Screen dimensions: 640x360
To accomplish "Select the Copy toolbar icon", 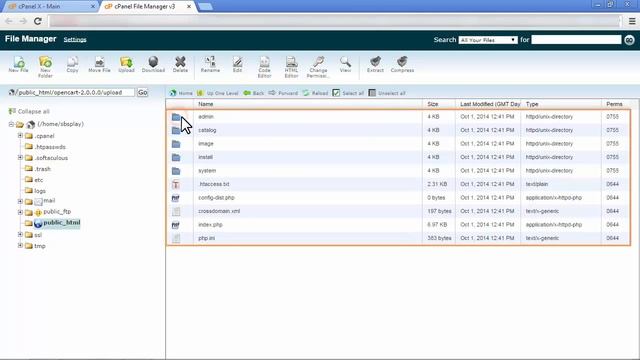I will point(72,64).
